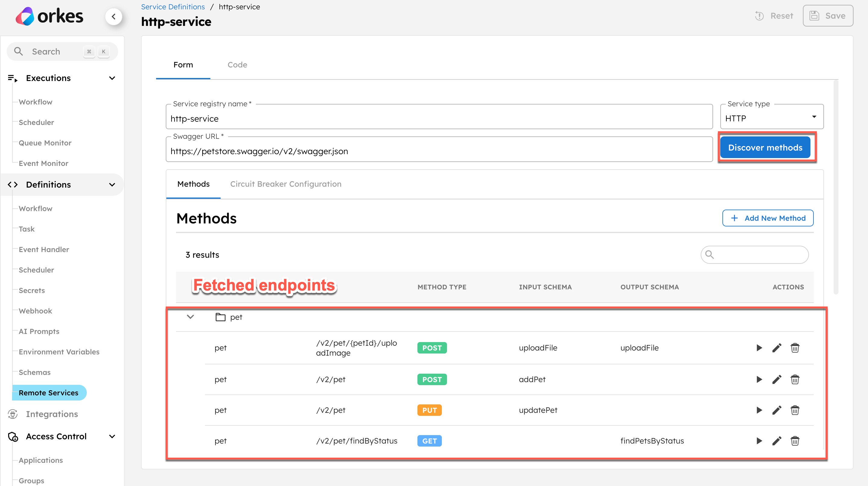
Task: Edit the updatePet PUT method
Action: [777, 410]
